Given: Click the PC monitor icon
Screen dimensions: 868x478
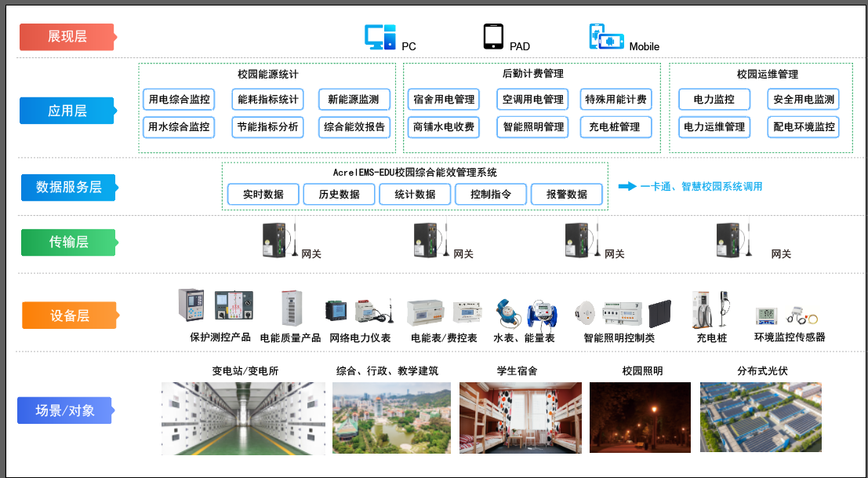Looking at the screenshot, I should [x=380, y=38].
